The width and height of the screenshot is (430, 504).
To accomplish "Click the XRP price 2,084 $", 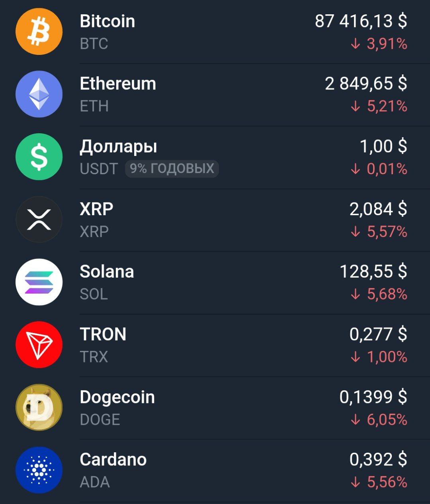I will click(x=378, y=209).
